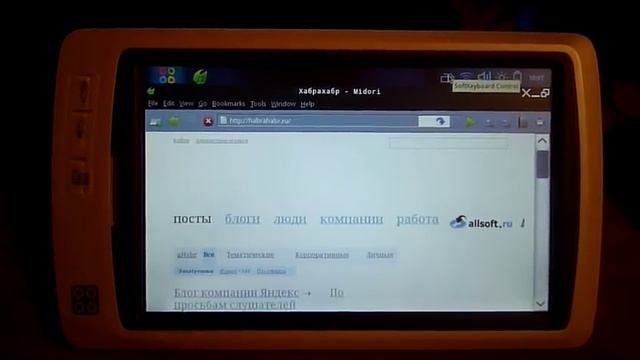Select the посты tab on the page

pyautogui.click(x=192, y=219)
